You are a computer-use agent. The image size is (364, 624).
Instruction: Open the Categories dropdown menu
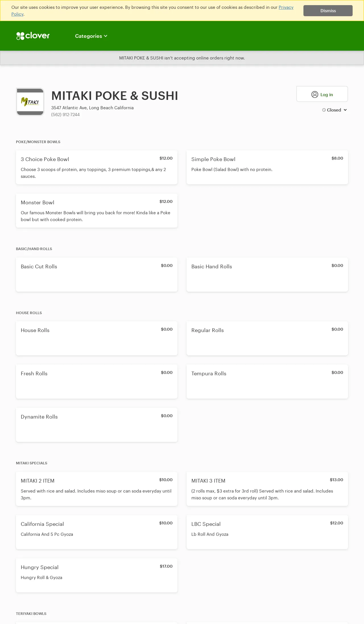[91, 36]
